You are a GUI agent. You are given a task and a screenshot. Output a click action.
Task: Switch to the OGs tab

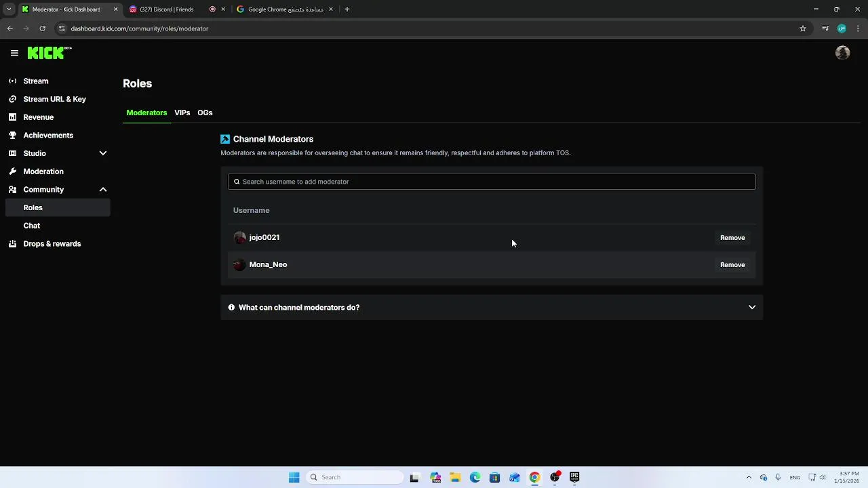pyautogui.click(x=205, y=113)
